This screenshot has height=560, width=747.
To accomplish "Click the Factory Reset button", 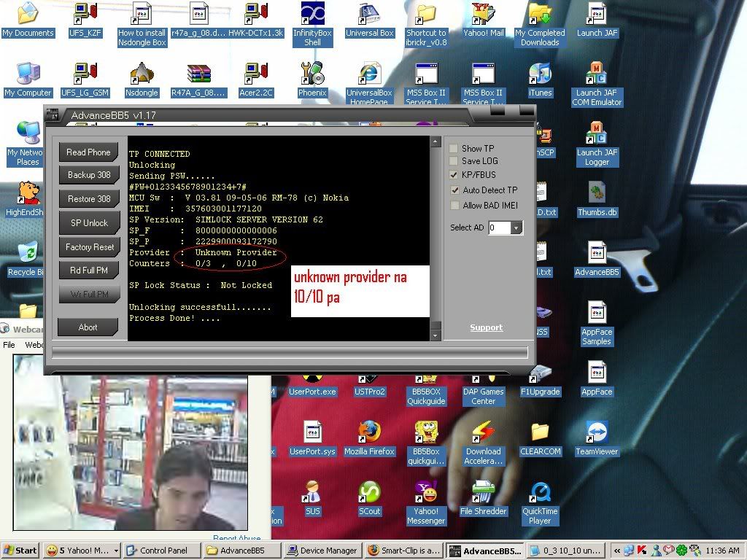I will pyautogui.click(x=88, y=247).
